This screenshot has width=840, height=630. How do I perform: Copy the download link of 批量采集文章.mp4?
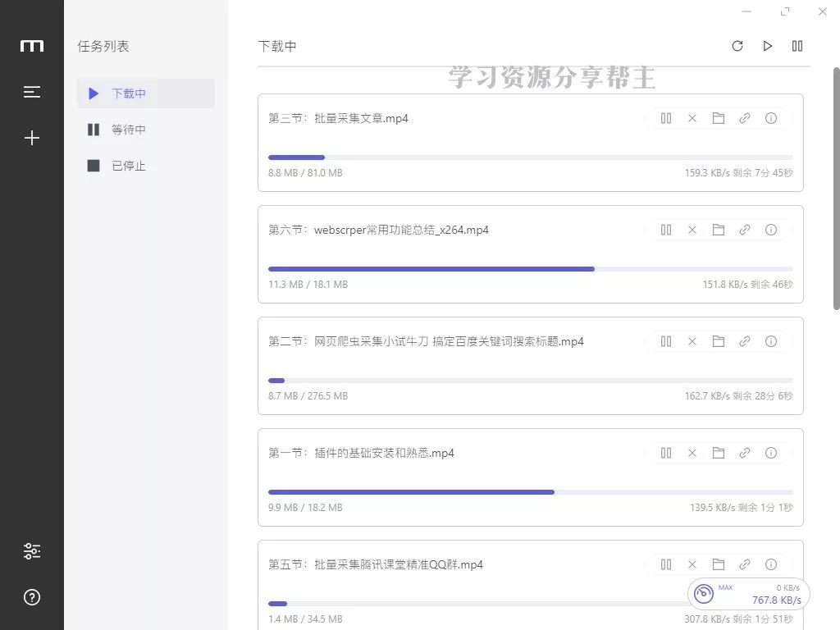(745, 118)
